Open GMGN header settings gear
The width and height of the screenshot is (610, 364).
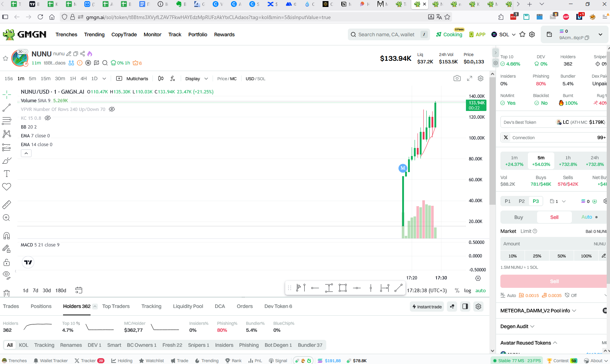coord(532,34)
